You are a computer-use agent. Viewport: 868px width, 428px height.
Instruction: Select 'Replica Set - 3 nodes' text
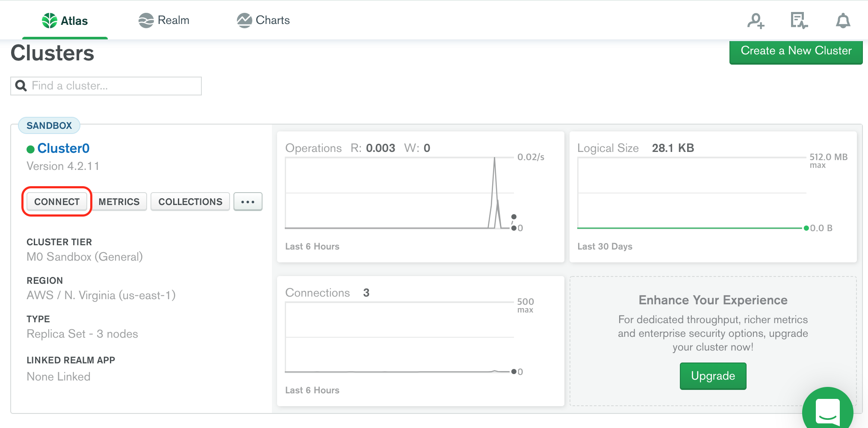click(82, 334)
